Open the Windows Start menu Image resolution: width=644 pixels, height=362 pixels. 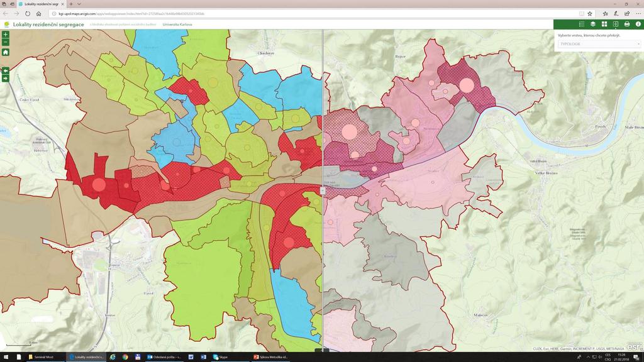tap(6, 357)
